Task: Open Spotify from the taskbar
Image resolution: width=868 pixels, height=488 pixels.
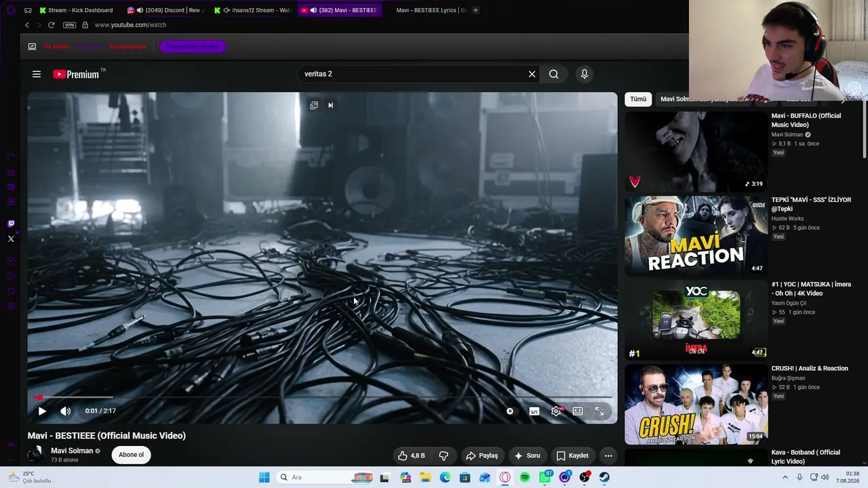Action: click(x=525, y=477)
